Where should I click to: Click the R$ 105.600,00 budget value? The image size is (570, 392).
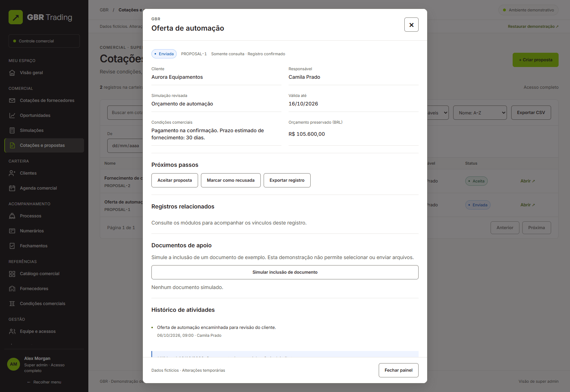tap(307, 134)
